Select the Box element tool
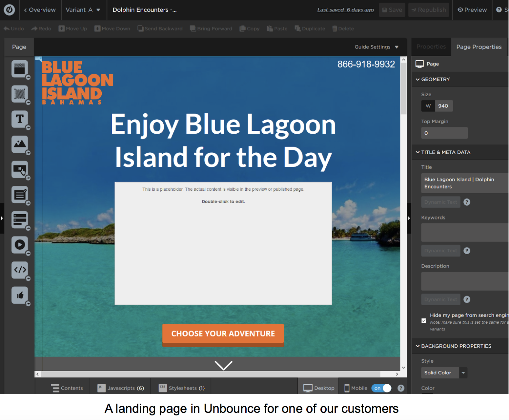 (x=20, y=94)
